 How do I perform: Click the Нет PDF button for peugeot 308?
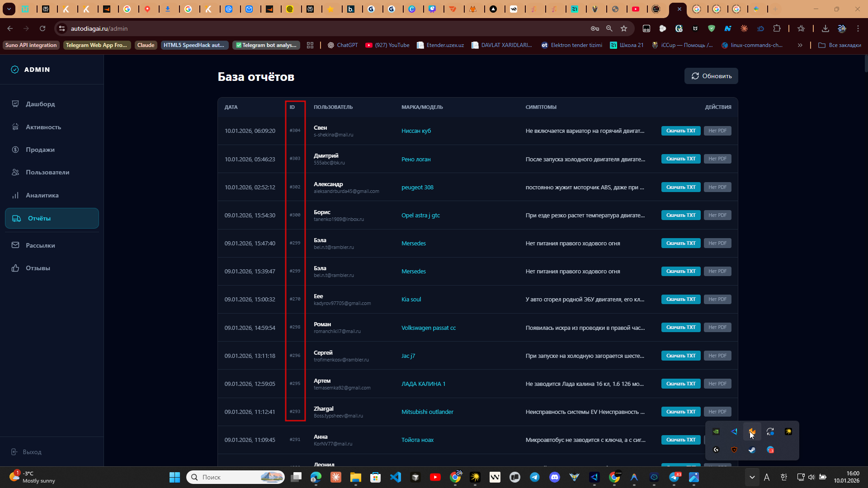(717, 187)
